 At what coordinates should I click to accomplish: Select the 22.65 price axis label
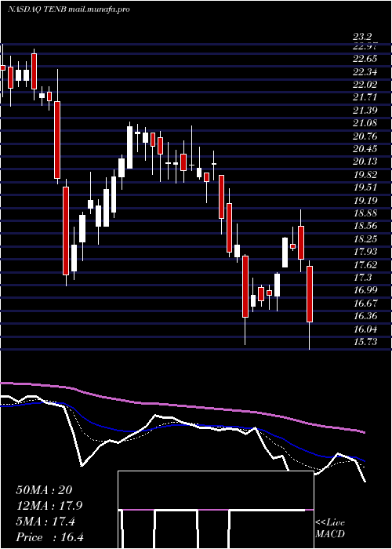[x=365, y=59]
